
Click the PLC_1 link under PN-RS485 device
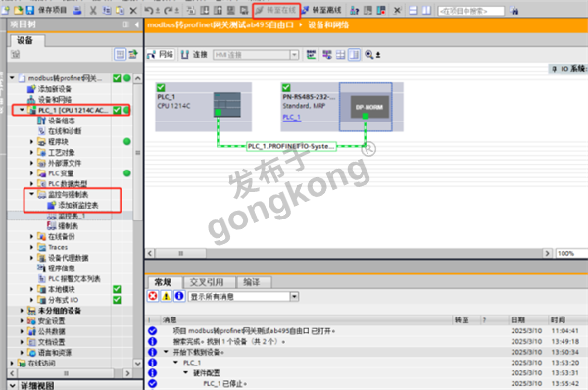[291, 117]
